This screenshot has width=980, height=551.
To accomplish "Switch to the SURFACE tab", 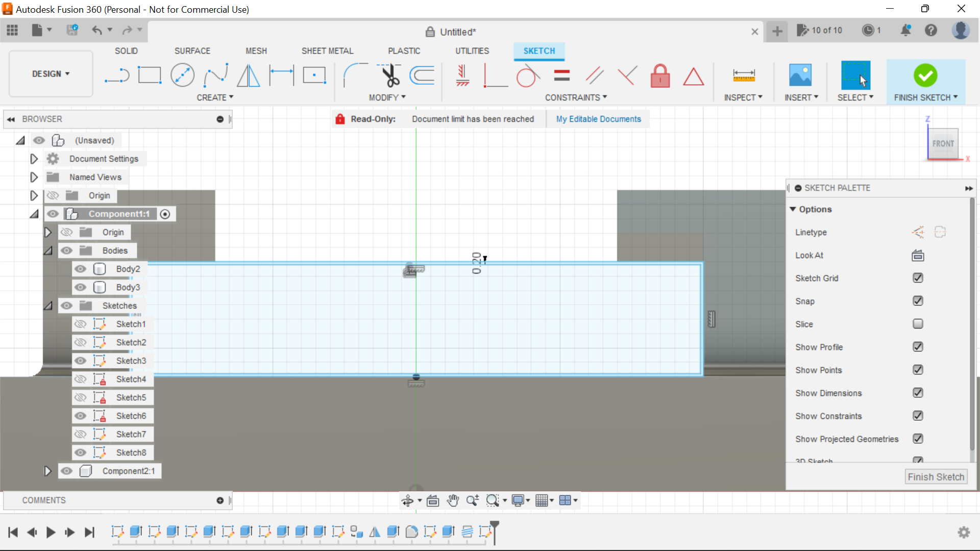I will point(192,51).
